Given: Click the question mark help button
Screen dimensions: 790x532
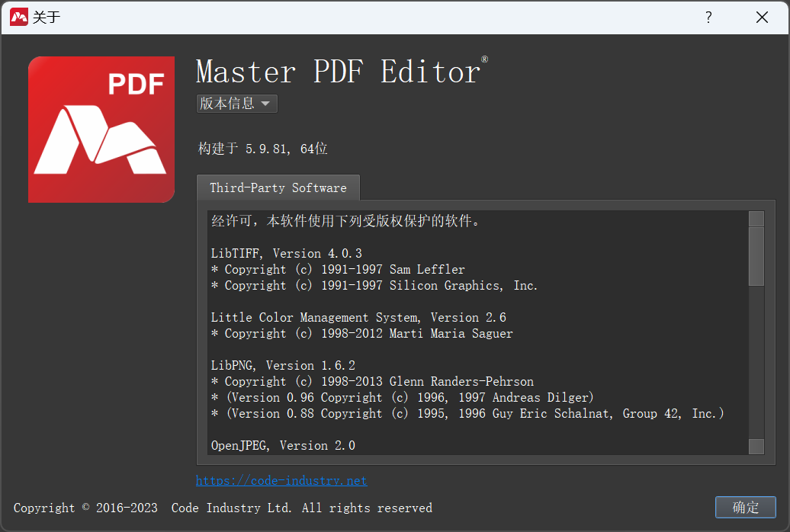Looking at the screenshot, I should tap(708, 17).
